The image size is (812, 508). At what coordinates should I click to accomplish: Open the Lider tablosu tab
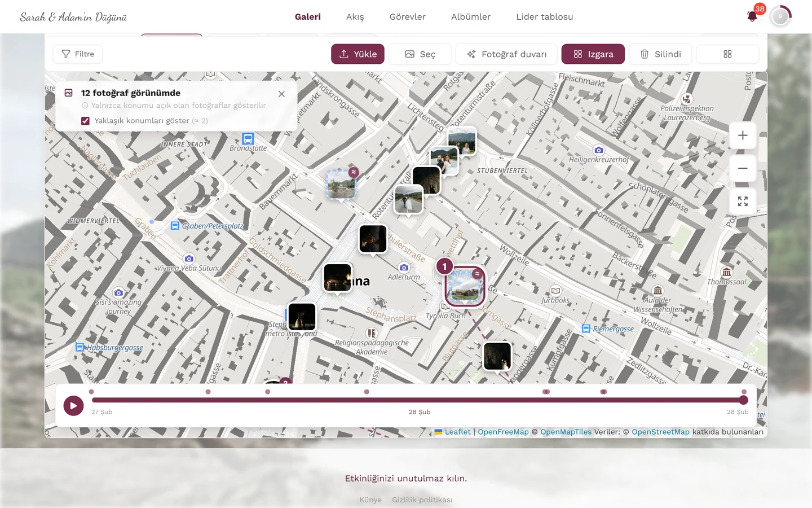point(545,17)
